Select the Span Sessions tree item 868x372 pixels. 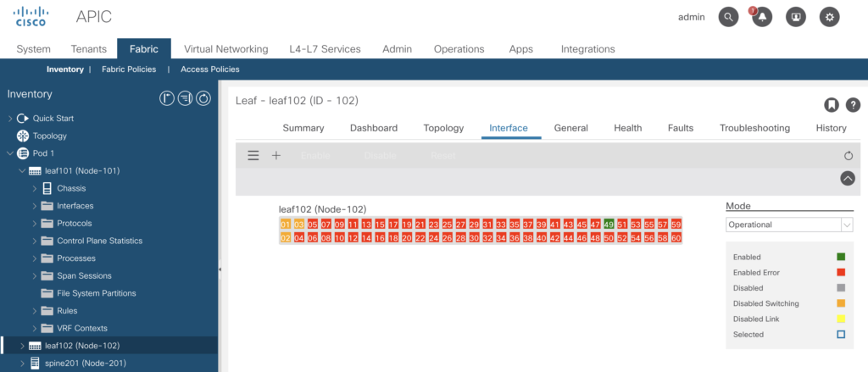coord(84,275)
